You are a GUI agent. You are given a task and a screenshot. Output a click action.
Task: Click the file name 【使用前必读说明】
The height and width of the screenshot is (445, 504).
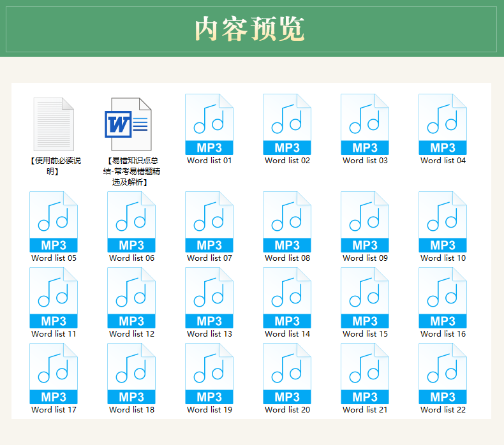pyautogui.click(x=54, y=166)
